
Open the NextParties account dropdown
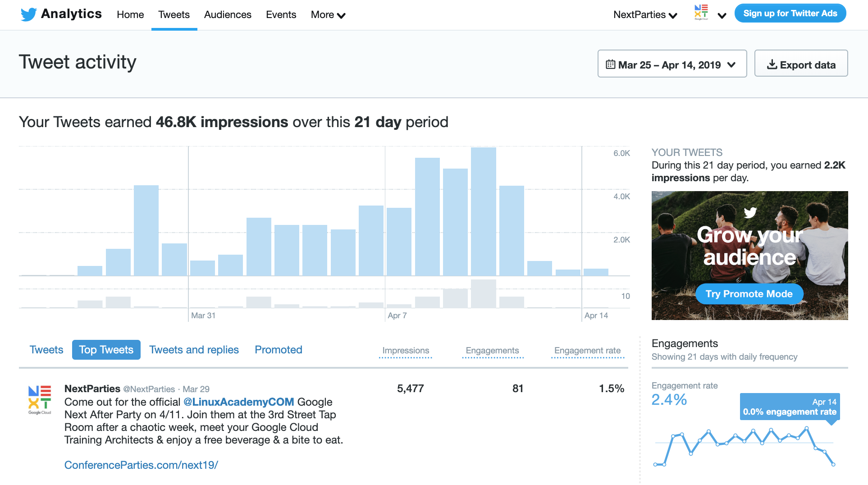pyautogui.click(x=645, y=15)
